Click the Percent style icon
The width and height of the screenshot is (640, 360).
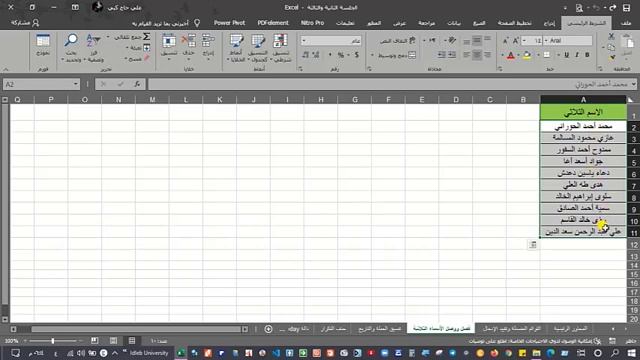click(341, 55)
